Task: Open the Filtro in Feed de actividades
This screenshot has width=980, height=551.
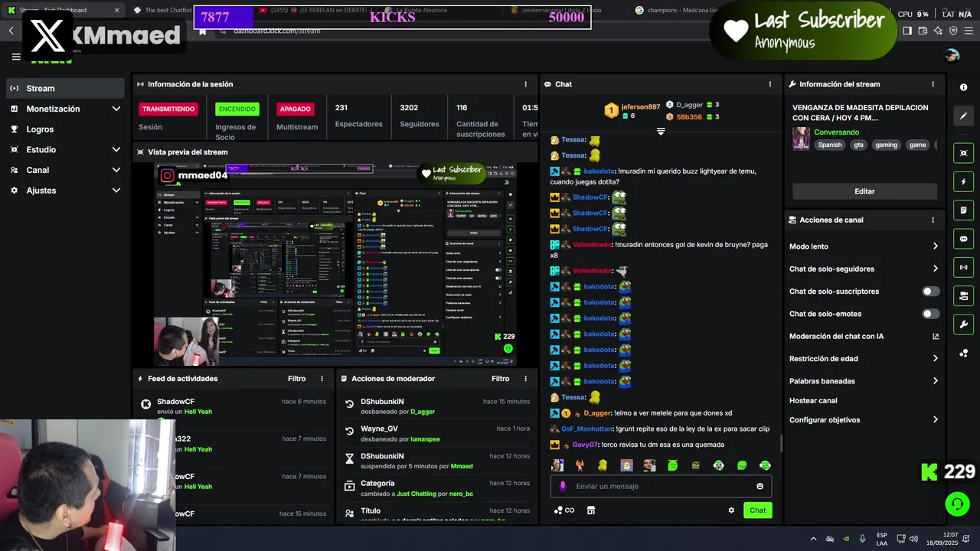Action: pos(296,379)
